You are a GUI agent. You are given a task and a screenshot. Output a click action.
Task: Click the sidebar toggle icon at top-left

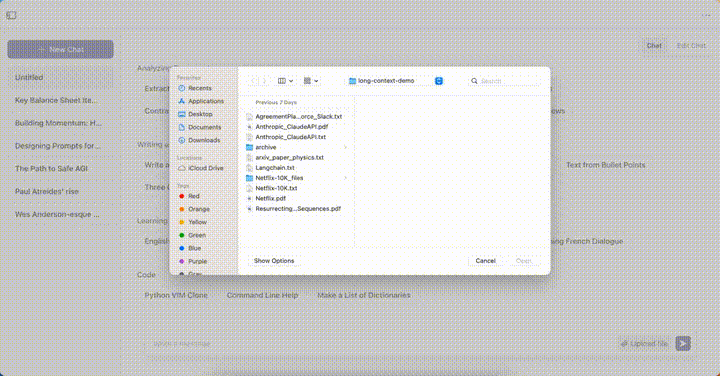coord(11,15)
